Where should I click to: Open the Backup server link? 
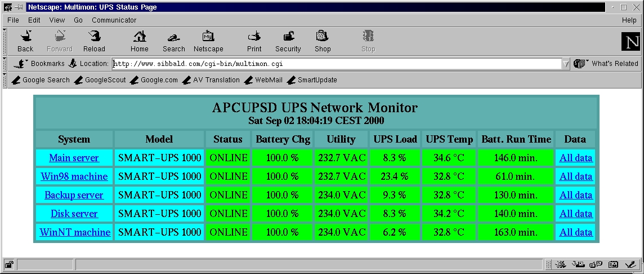click(x=74, y=195)
